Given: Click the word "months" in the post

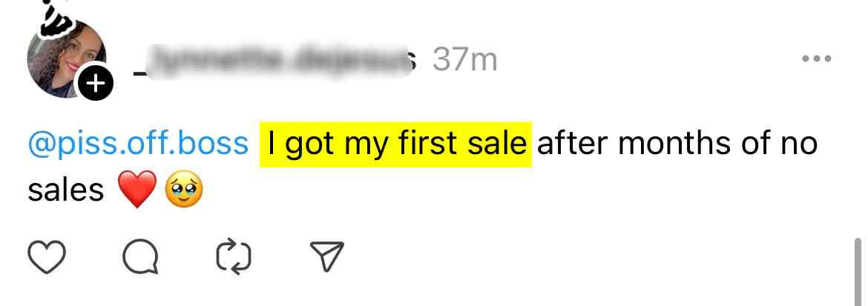Looking at the screenshot, I should pyautogui.click(x=679, y=144).
